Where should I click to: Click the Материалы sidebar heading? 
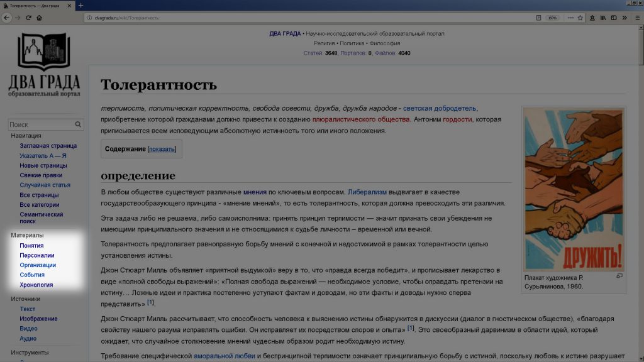(x=27, y=236)
